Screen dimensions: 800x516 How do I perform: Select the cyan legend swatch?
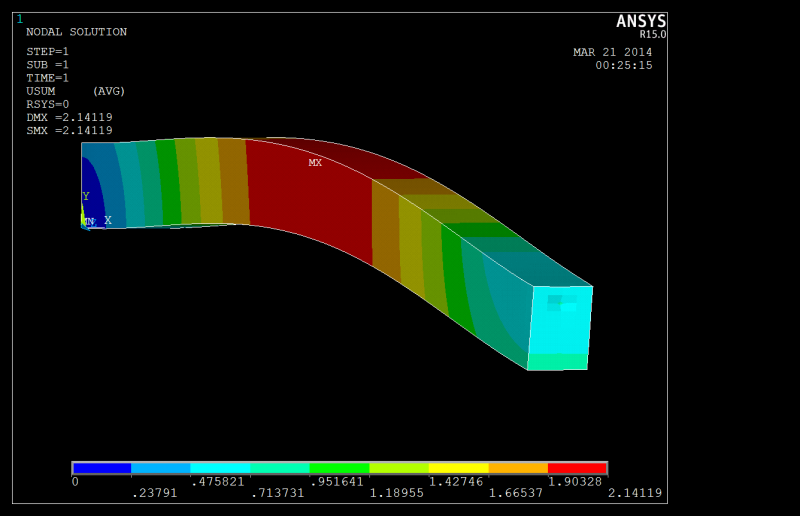[220, 468]
